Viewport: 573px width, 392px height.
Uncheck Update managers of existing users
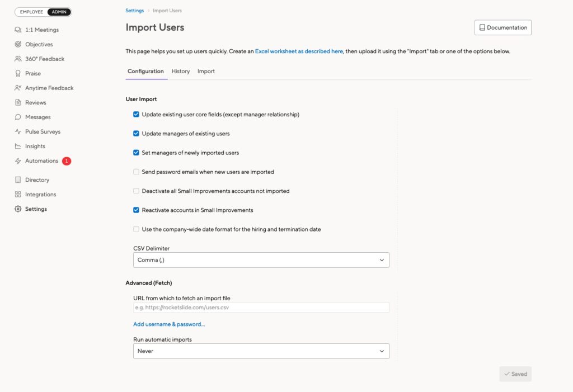pos(137,133)
